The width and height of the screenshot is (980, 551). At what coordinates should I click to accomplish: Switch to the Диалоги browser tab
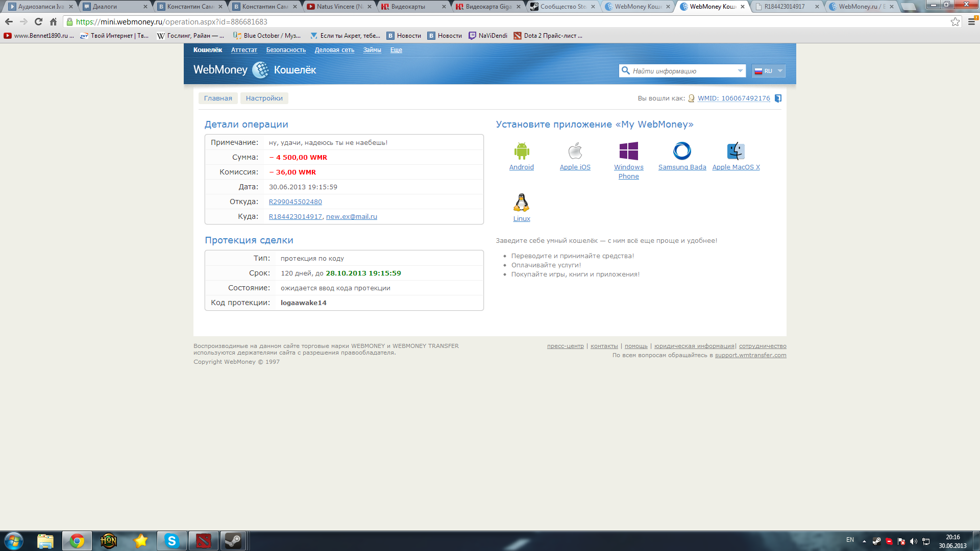coord(115,7)
